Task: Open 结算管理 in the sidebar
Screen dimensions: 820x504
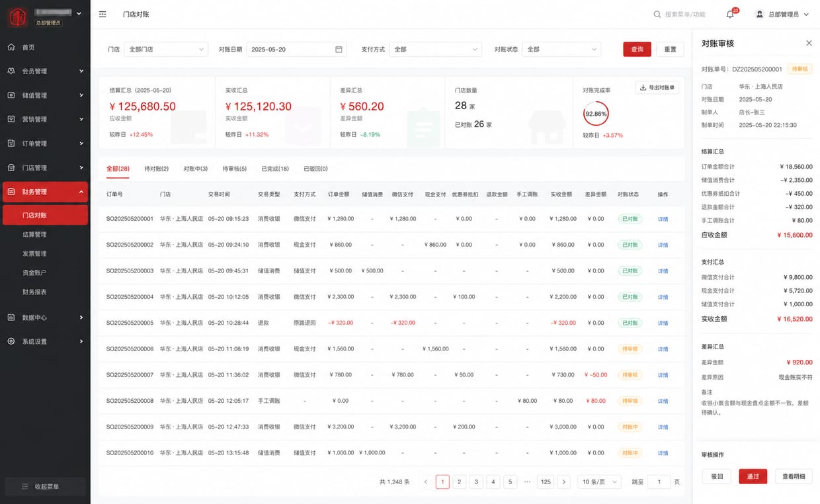Action: tap(34, 234)
